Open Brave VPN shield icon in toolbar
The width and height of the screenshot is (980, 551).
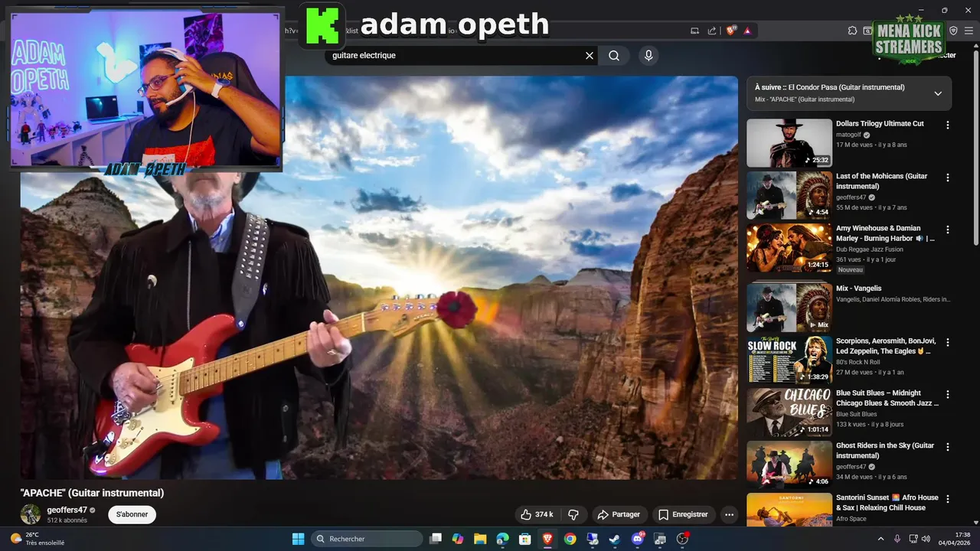[953, 31]
